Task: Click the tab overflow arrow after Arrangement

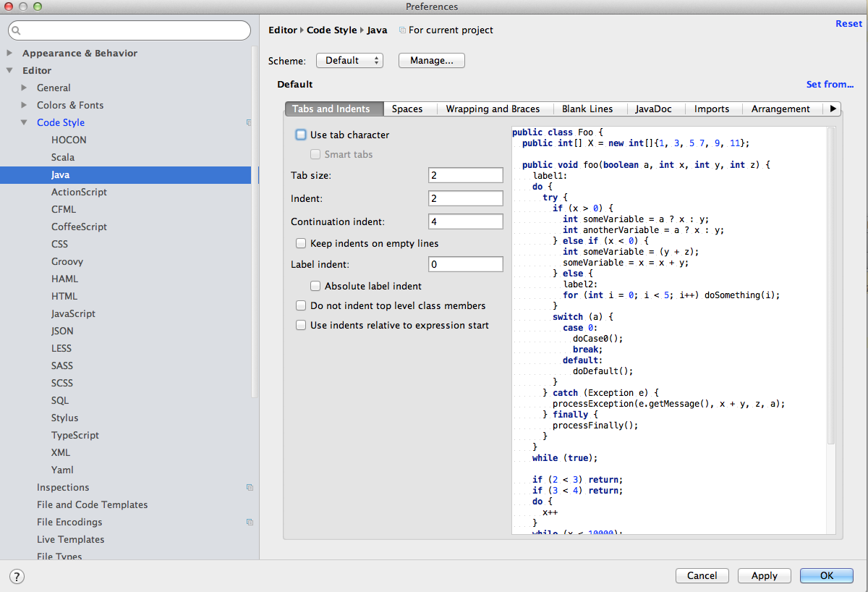Action: click(833, 109)
